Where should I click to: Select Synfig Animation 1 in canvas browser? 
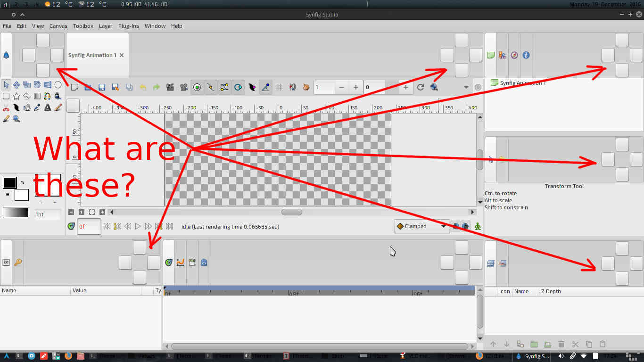pos(522,83)
